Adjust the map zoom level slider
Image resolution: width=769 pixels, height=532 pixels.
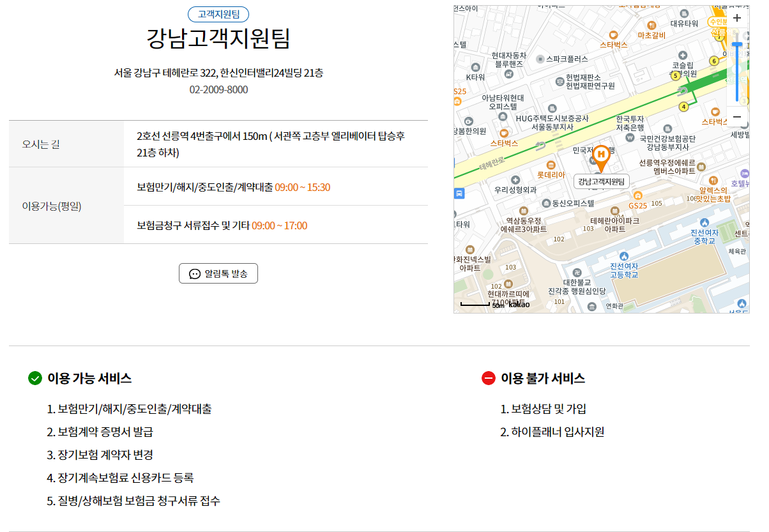[x=738, y=43]
